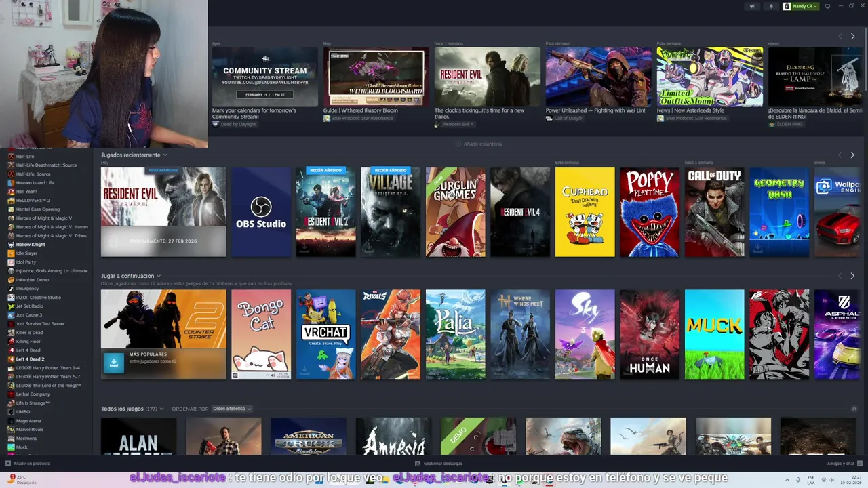Viewport: 868px width, 488px height.
Task: Expand the Todos los juegos shelf dropdown
Action: pyautogui.click(x=161, y=409)
